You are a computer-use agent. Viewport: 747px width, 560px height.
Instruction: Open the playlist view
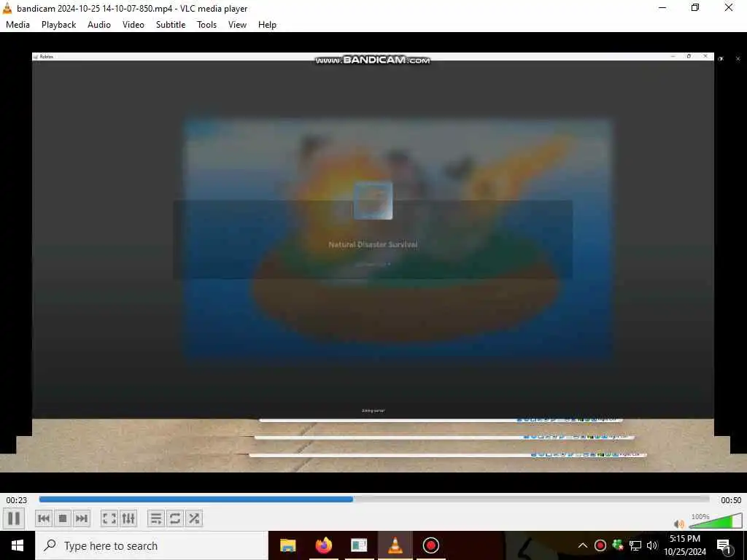pos(156,518)
